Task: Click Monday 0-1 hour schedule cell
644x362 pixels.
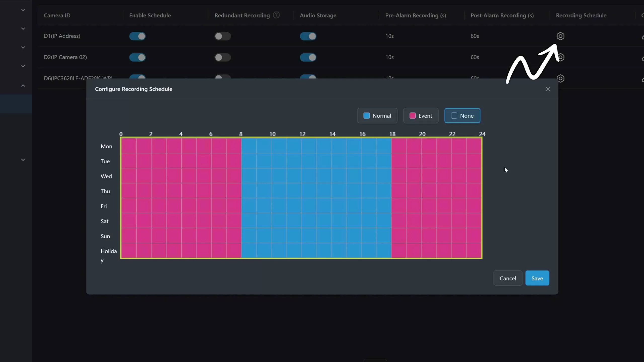Action: pyautogui.click(x=129, y=146)
